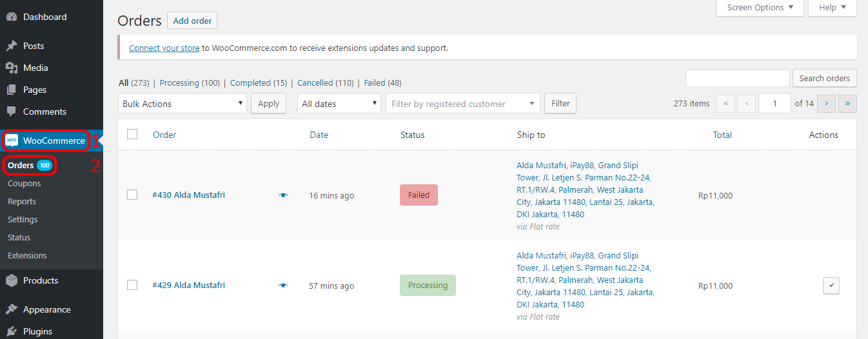Open order #429 Alda Mustafri
The image size is (868, 339).
(188, 285)
